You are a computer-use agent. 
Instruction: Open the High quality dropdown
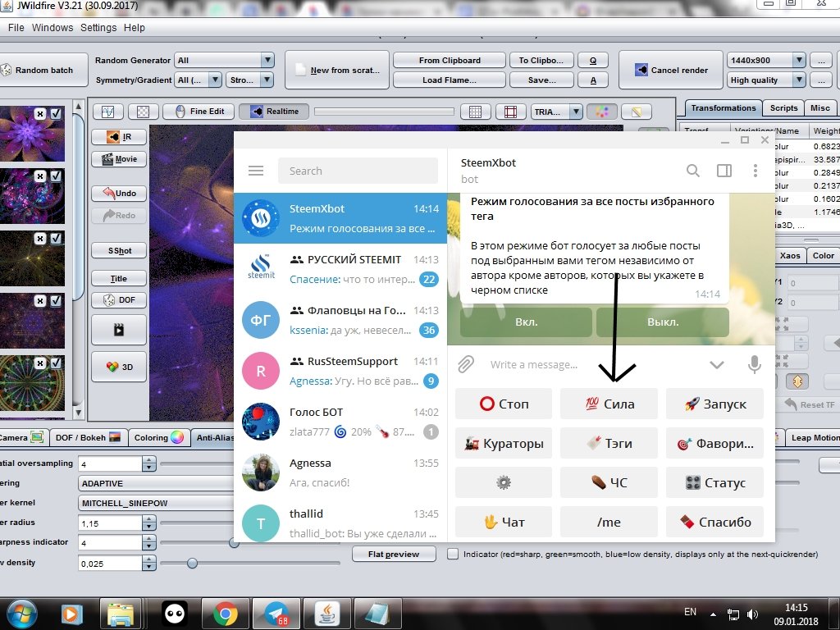pyautogui.click(x=766, y=80)
